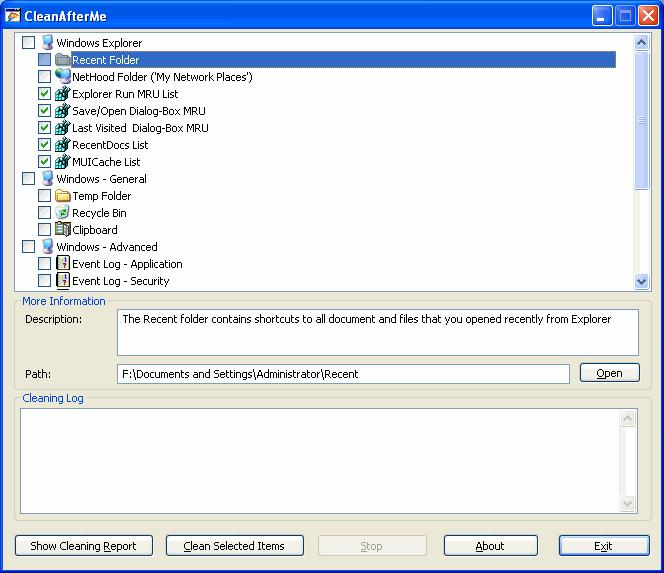Select the Save/Open Dialog-Box MRU item
The height and width of the screenshot is (573, 664).
click(139, 111)
